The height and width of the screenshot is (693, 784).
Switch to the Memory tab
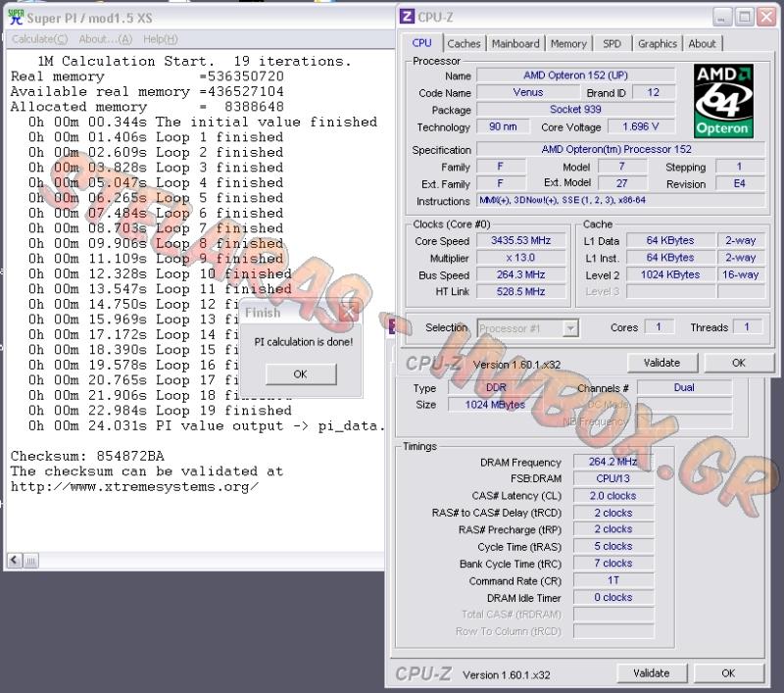click(x=568, y=43)
